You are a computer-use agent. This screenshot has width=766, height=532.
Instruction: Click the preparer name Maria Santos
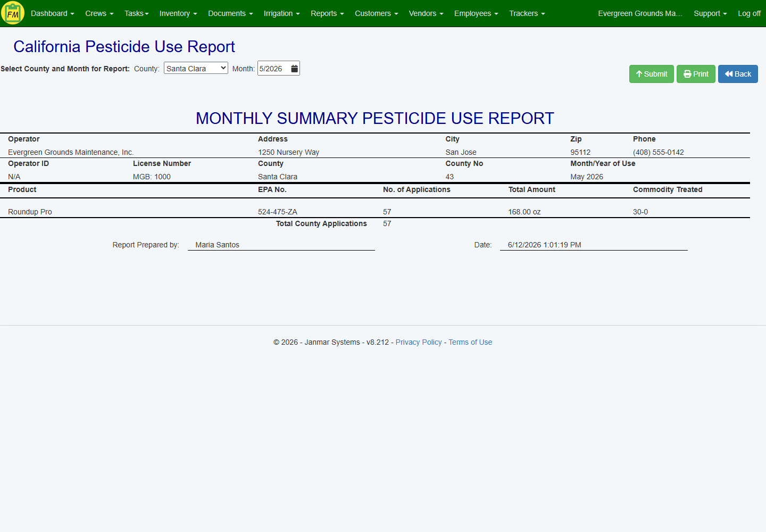tap(217, 245)
